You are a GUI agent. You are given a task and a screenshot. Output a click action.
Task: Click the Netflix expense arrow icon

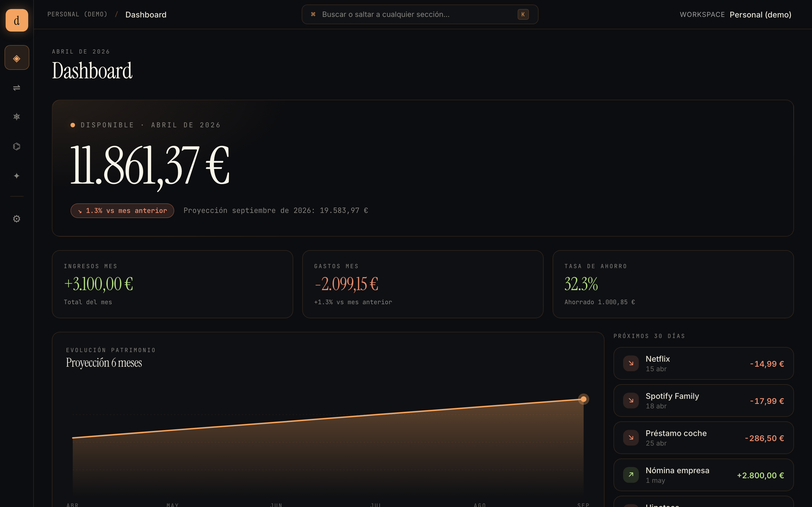(631, 363)
